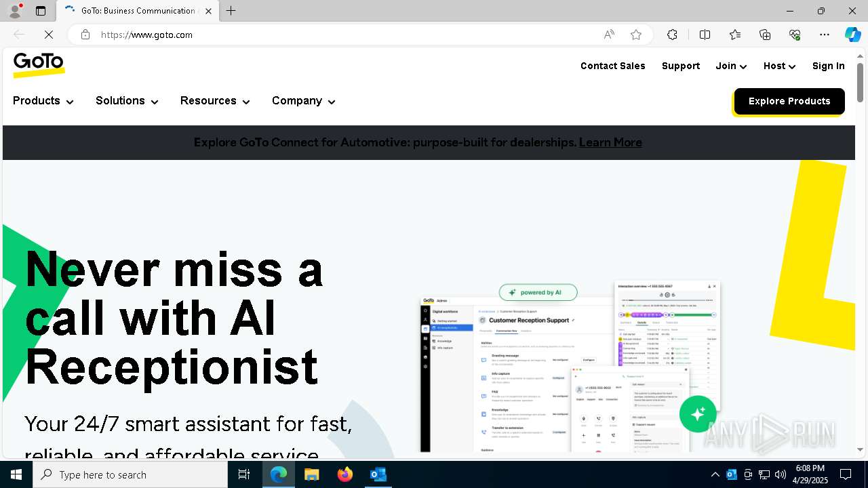Add this page to favorites
The height and width of the screenshot is (488, 868).
[x=636, y=35]
